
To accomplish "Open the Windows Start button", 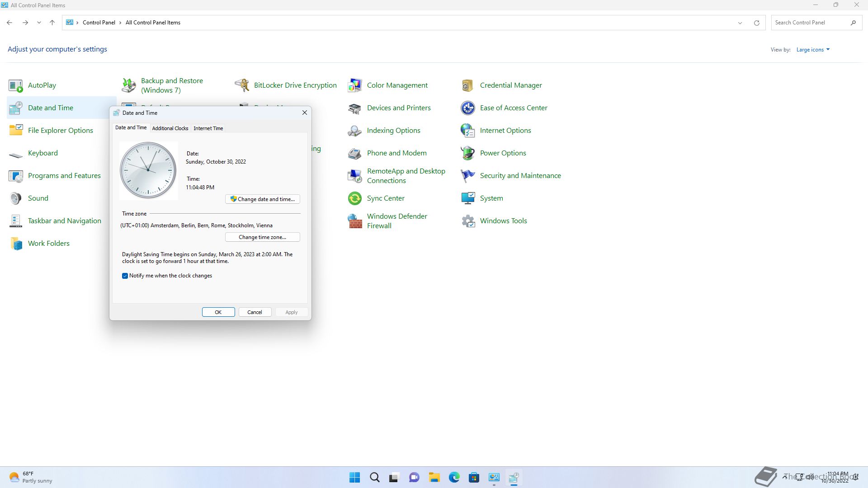I will click(355, 477).
